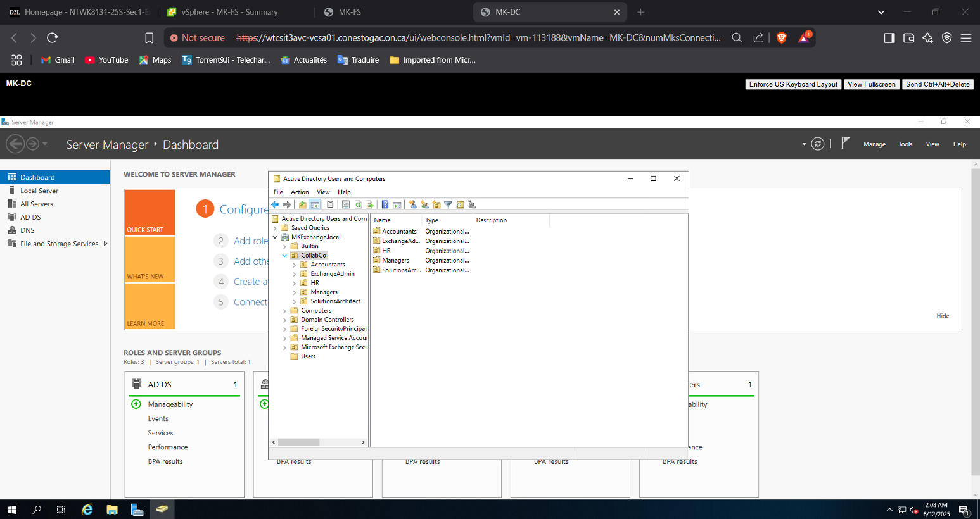Viewport: 980px width, 519px height.
Task: Export the list using the export icon
Action: point(370,204)
